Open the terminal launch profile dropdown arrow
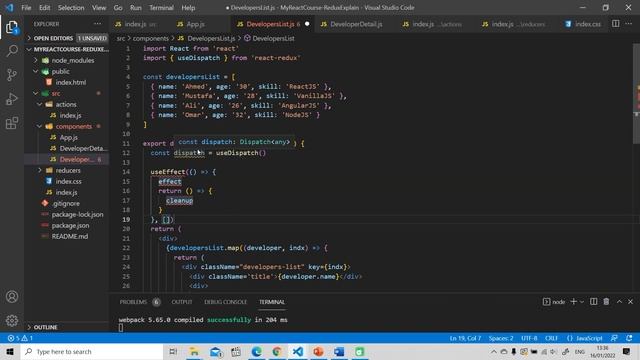The image size is (640, 360). click(x=582, y=302)
